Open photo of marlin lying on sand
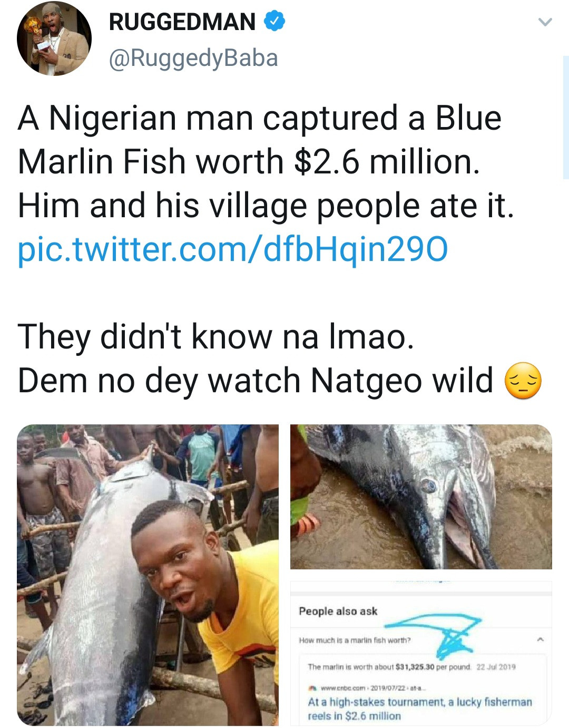This screenshot has width=569, height=728. pos(420,497)
